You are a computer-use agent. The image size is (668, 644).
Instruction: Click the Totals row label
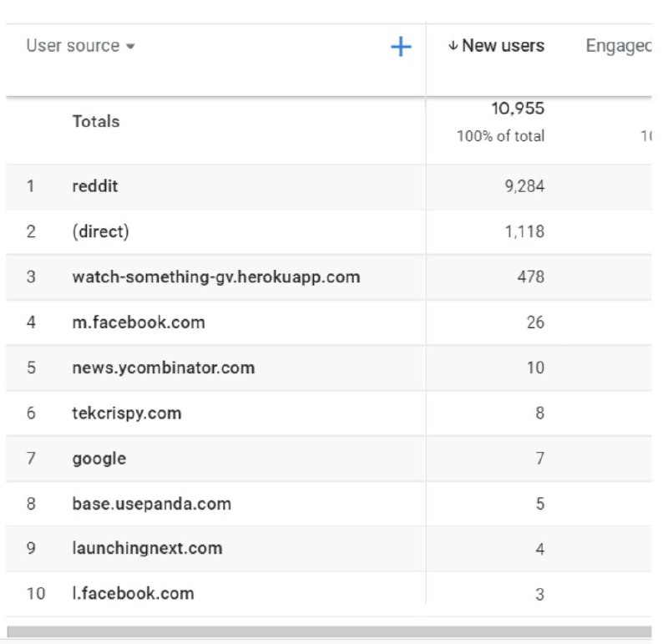[96, 121]
